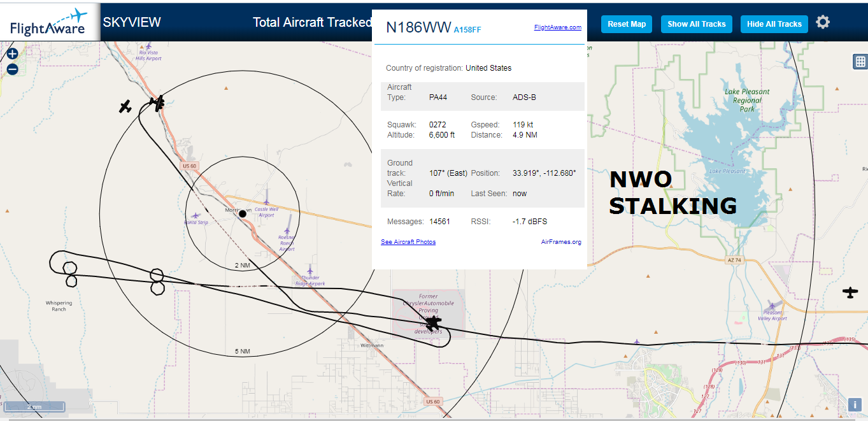Click Pleasant Valley Airport marker
Viewport: 868px width, 421px height.
click(x=772, y=306)
